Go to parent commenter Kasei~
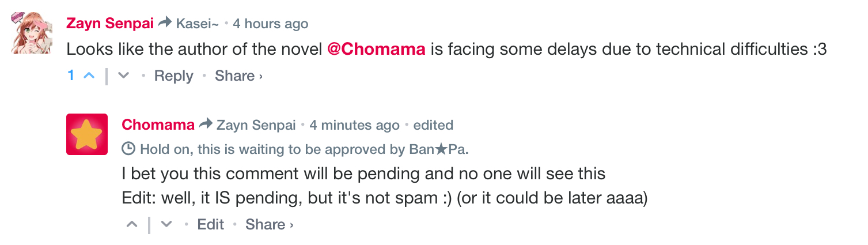The width and height of the screenshot is (868, 245). 197,24
